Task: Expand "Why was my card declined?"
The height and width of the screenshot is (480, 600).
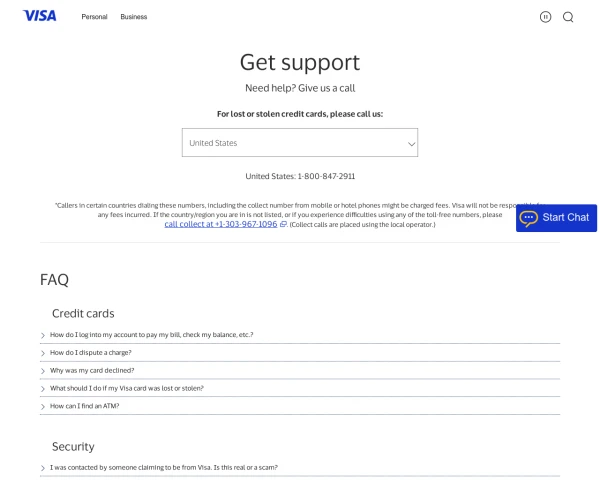Action: 300,371
